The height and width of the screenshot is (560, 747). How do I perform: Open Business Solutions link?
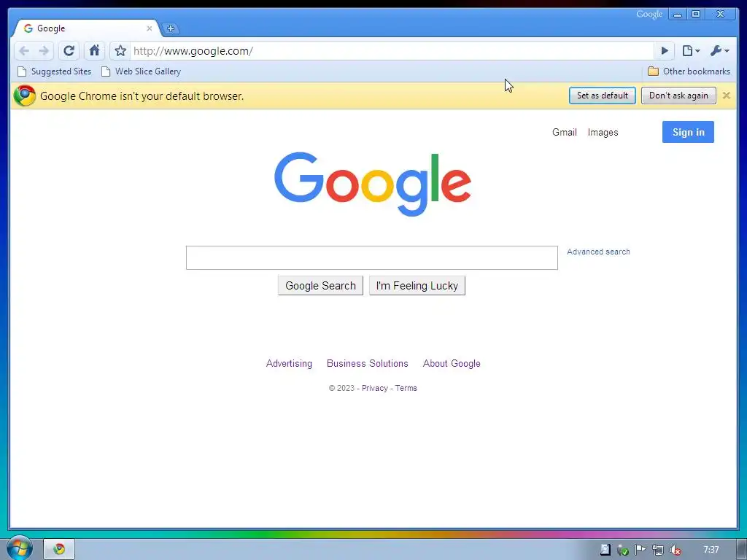click(x=368, y=363)
